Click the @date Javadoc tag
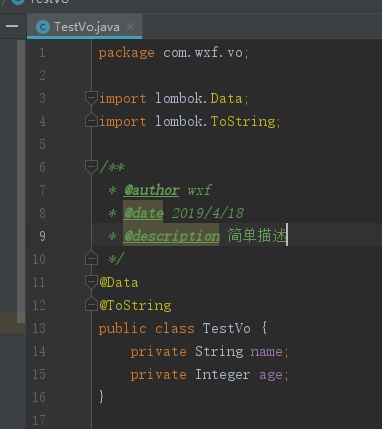This screenshot has width=382, height=429. pyautogui.click(x=144, y=213)
